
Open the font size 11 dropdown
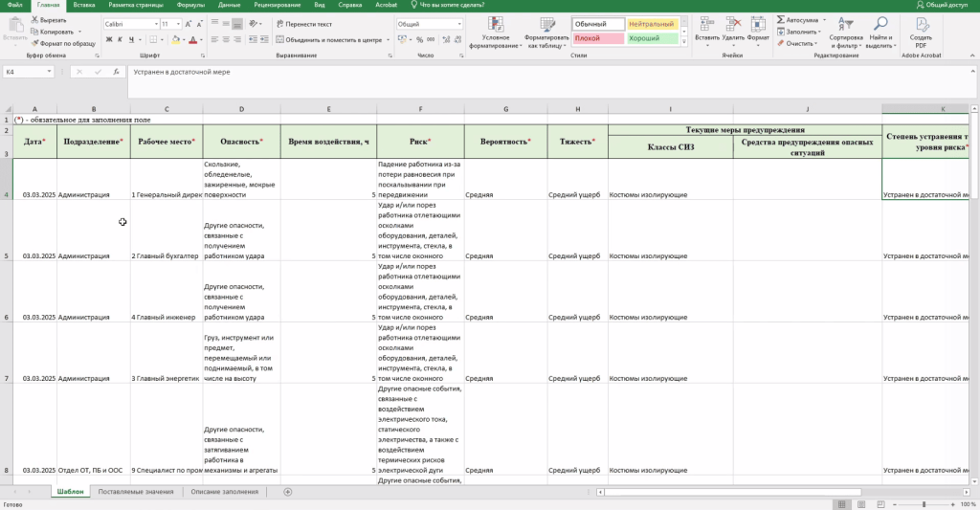tap(178, 24)
